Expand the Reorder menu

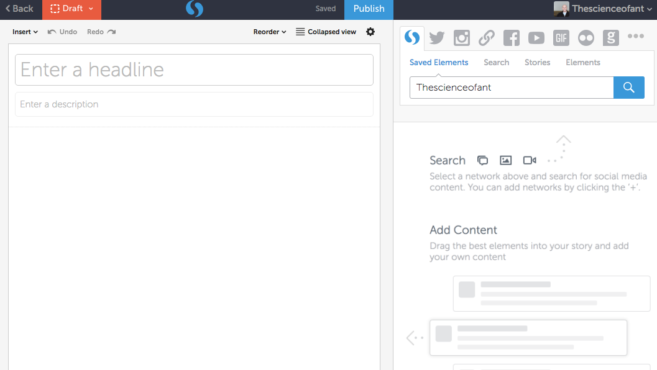269,32
